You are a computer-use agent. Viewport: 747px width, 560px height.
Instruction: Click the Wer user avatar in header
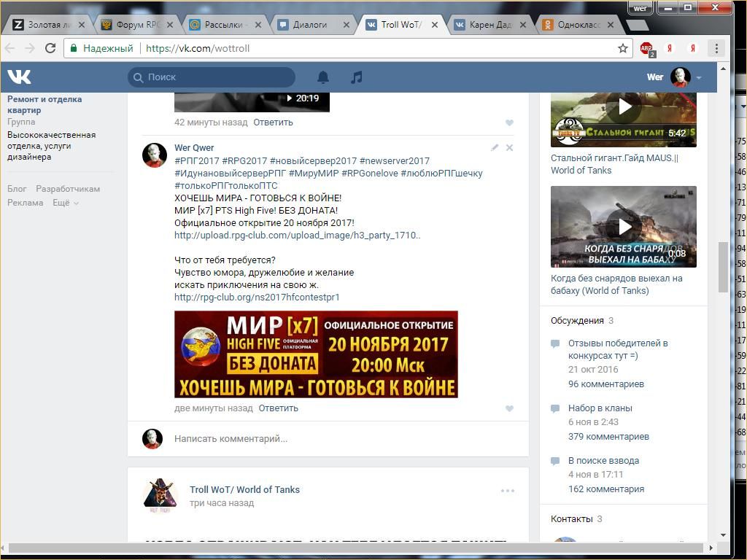(x=681, y=77)
